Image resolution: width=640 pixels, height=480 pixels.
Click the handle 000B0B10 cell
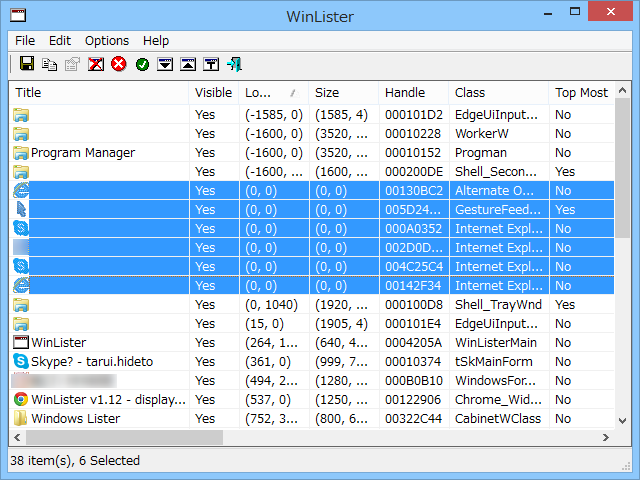coord(413,381)
